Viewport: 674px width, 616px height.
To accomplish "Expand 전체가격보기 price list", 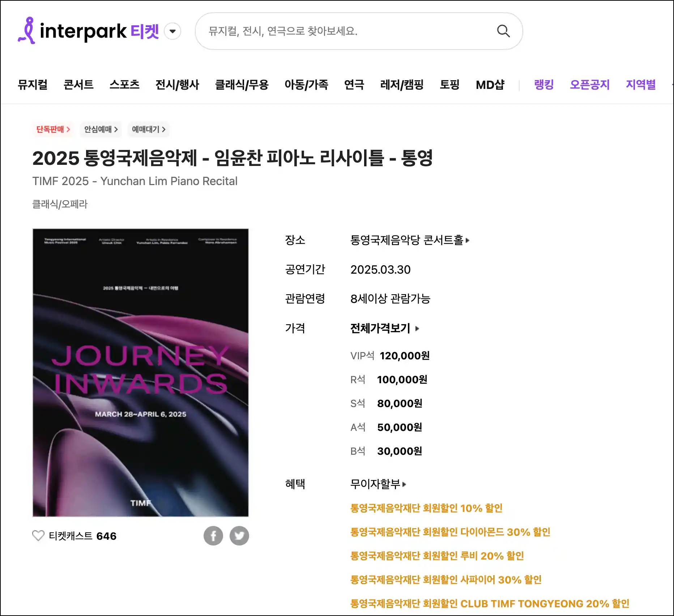I will tap(385, 328).
